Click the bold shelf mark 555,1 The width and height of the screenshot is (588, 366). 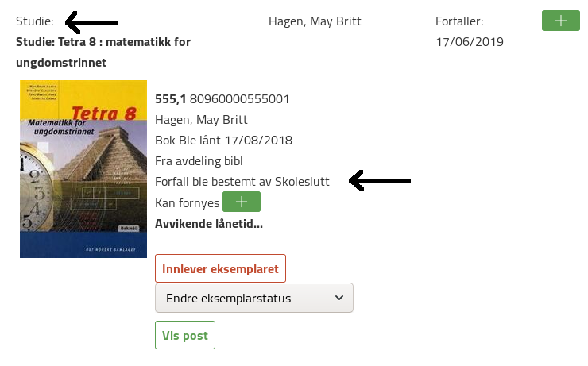170,99
